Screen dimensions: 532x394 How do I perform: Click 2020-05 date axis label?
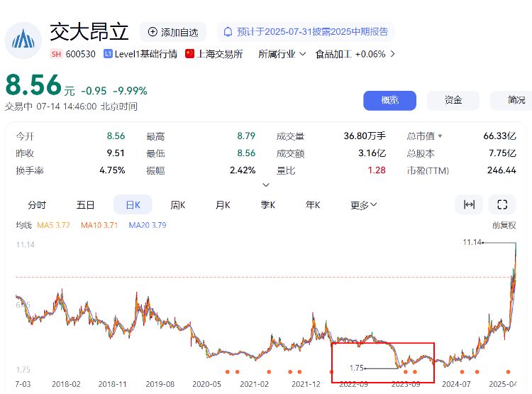tap(206, 384)
